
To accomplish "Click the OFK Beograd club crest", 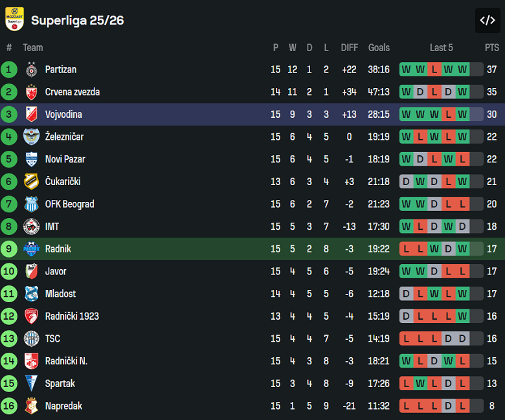I will click(31, 204).
